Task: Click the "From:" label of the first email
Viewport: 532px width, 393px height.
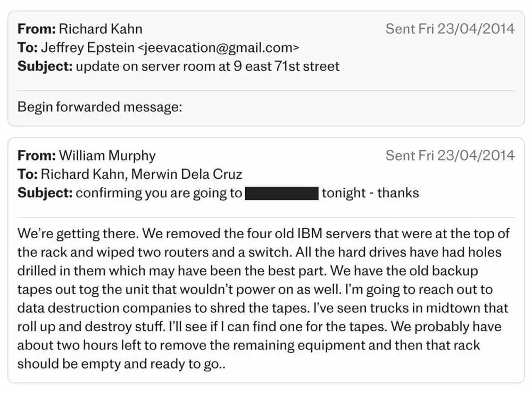Action: (x=36, y=29)
